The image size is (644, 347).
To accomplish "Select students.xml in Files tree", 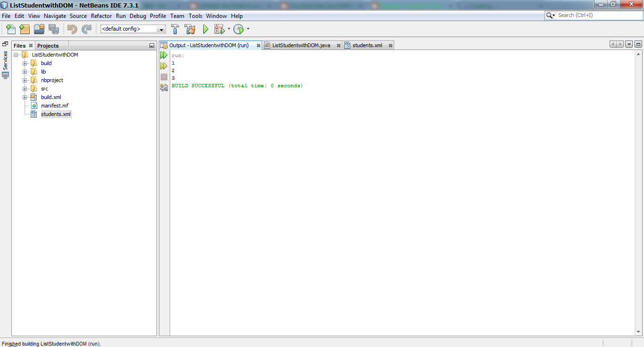I will (x=56, y=114).
